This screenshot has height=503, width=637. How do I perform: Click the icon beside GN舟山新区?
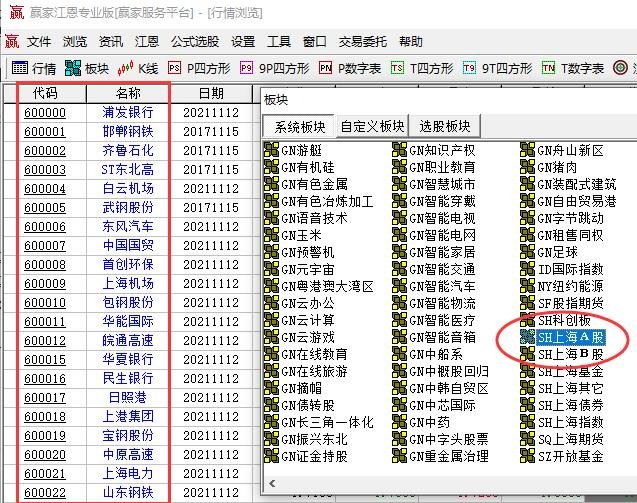point(527,150)
